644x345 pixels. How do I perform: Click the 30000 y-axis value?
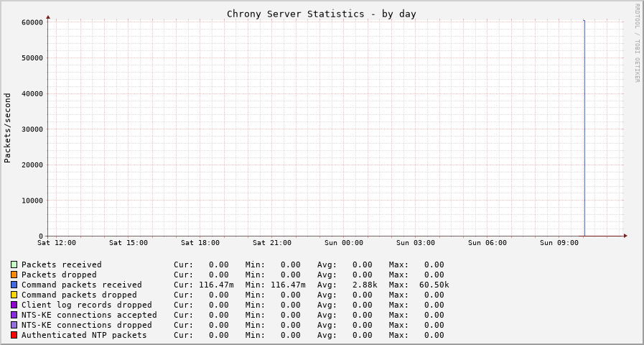pyautogui.click(x=32, y=129)
